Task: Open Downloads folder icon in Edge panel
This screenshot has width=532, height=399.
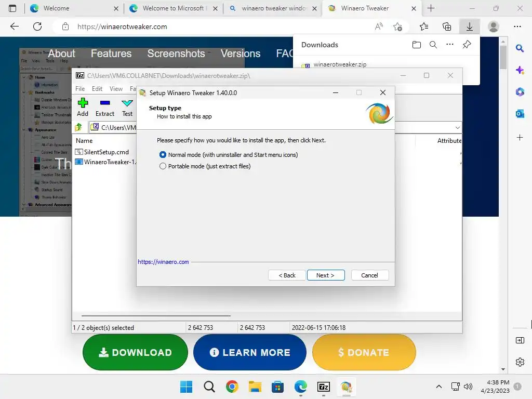Action: coord(416,45)
